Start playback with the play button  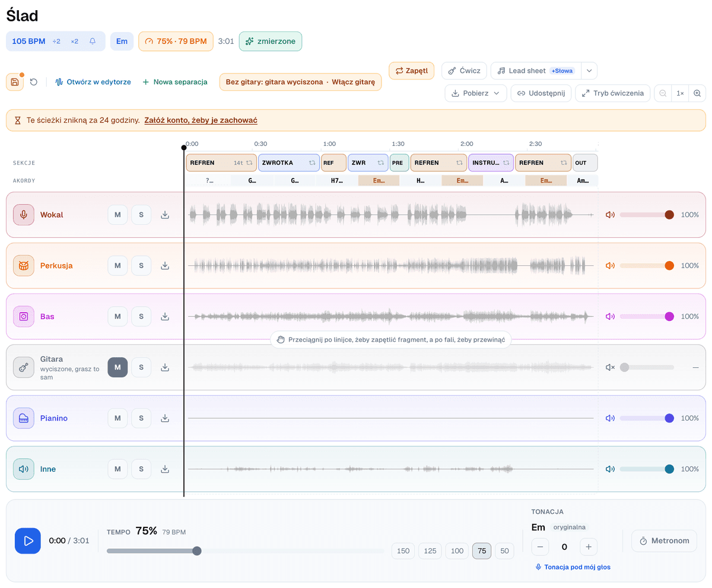(x=28, y=541)
